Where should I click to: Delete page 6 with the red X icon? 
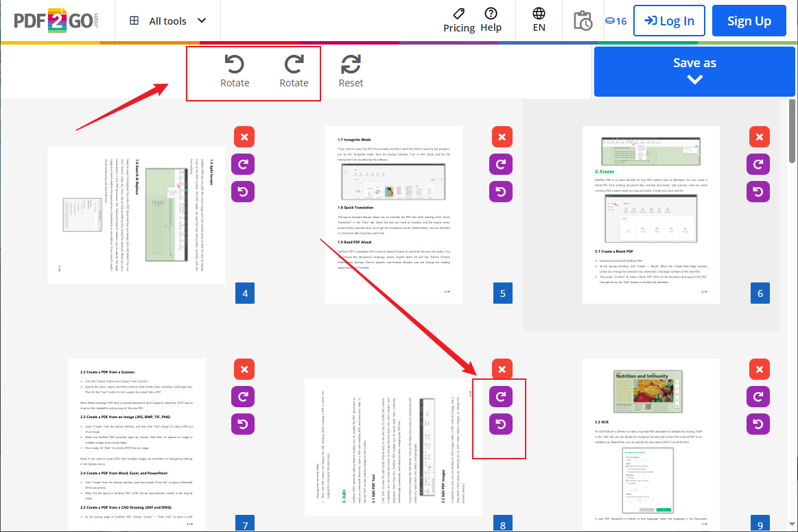coord(759,136)
